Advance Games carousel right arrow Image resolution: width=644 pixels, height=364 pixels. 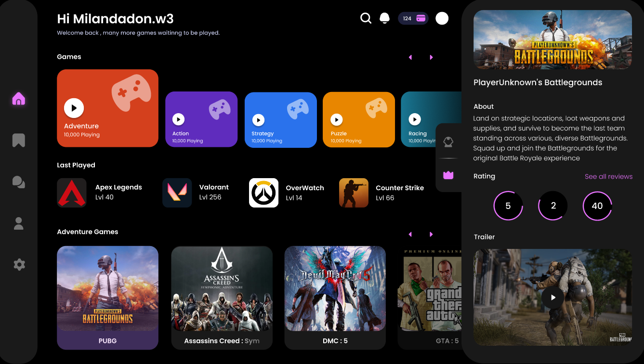(431, 57)
